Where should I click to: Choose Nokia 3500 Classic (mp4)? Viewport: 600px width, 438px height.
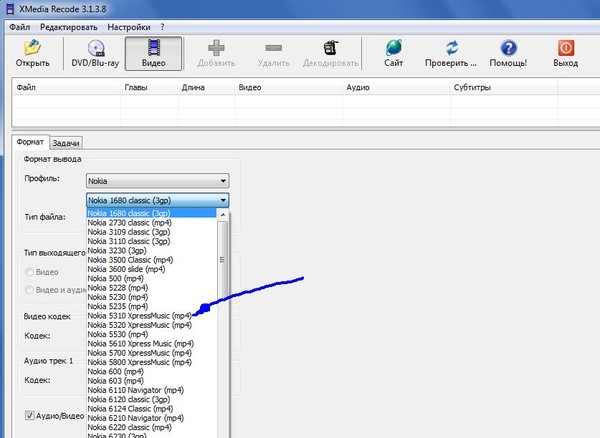(x=152, y=260)
